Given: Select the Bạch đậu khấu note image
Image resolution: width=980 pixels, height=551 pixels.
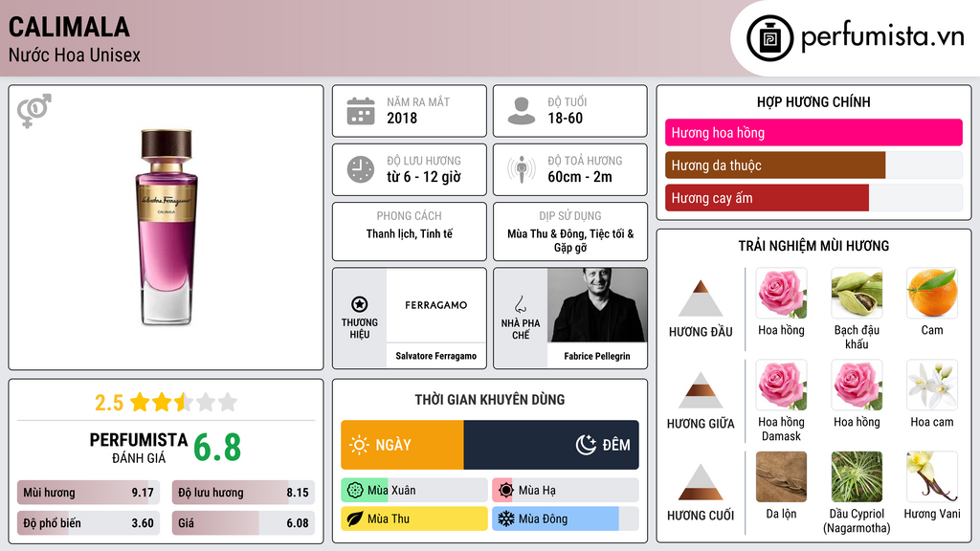Looking at the screenshot, I should (857, 294).
